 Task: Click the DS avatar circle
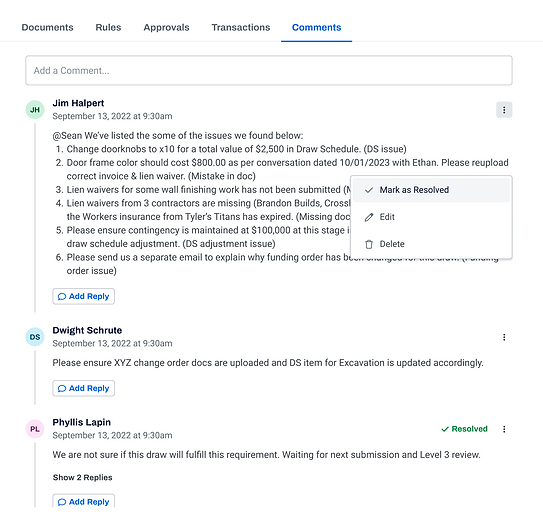pos(35,337)
